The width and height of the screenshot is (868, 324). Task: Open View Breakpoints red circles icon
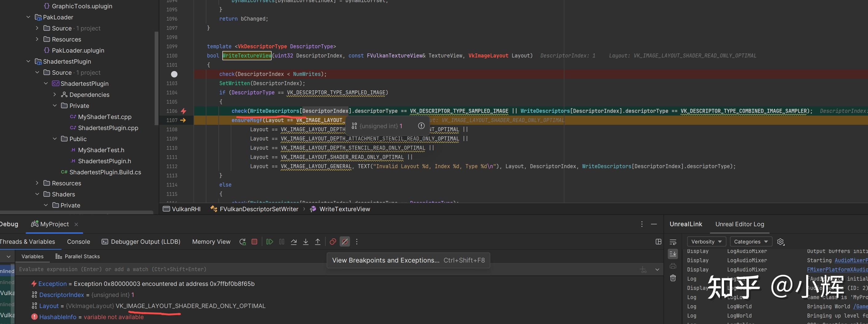pos(332,242)
